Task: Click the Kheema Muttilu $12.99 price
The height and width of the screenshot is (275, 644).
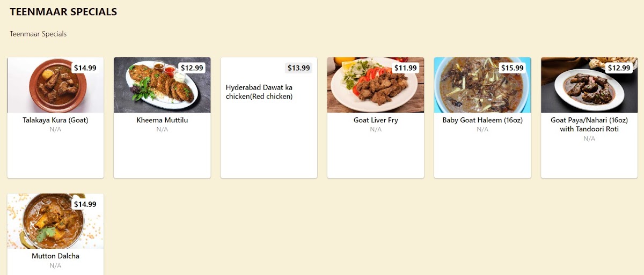Action: coord(192,68)
